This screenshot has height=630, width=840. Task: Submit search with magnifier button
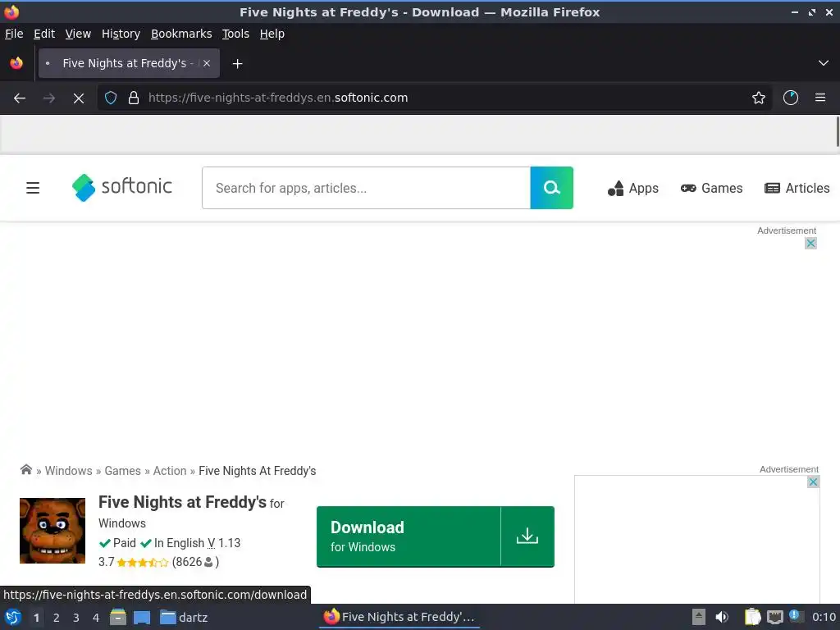pos(552,188)
